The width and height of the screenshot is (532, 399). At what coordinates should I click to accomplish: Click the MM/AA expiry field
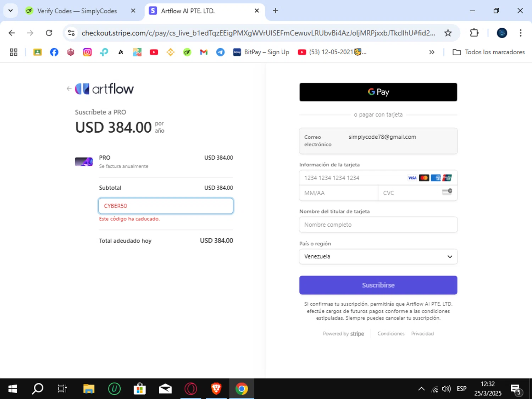[339, 193]
